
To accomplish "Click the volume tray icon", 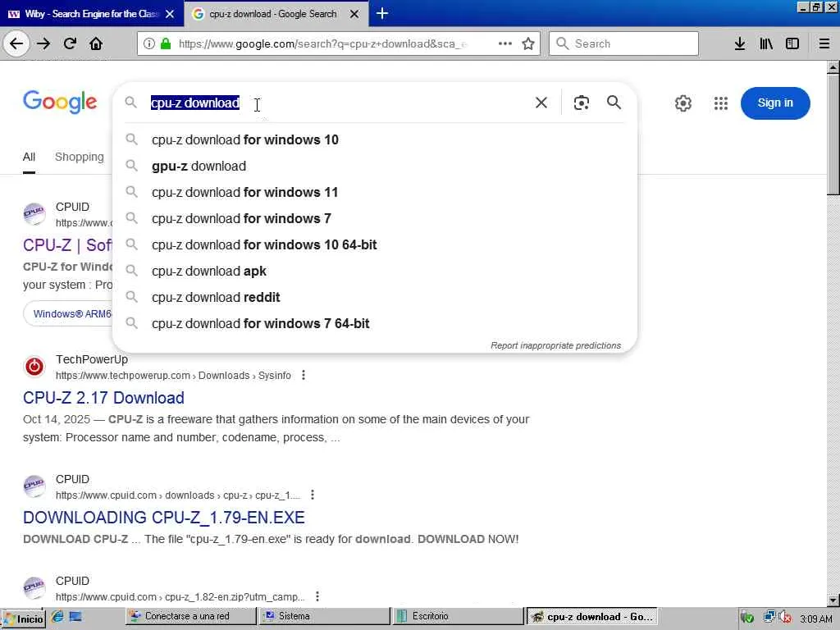I will point(785,617).
